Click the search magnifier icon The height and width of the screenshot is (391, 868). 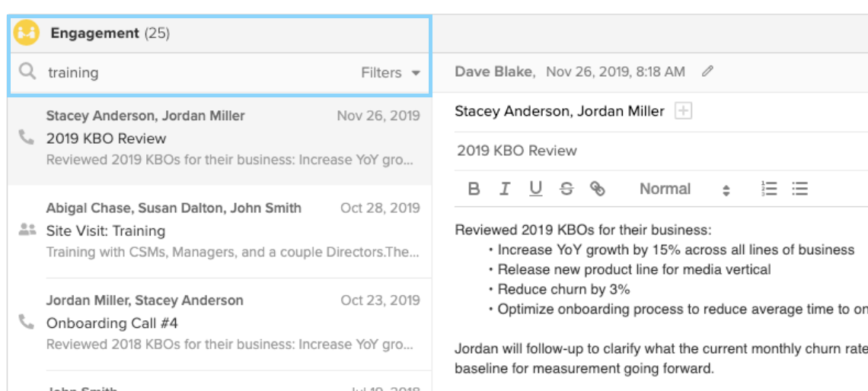click(27, 72)
